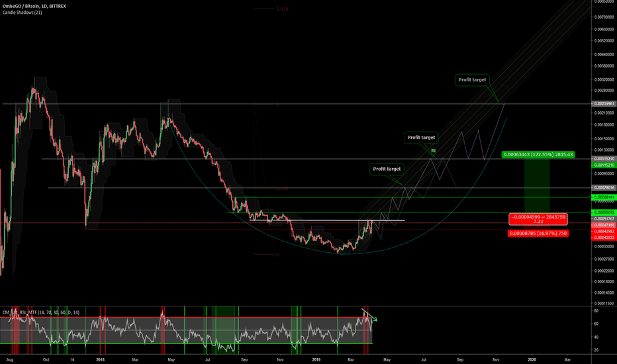Click the 0.00018000 price scale tick

coord(604,282)
